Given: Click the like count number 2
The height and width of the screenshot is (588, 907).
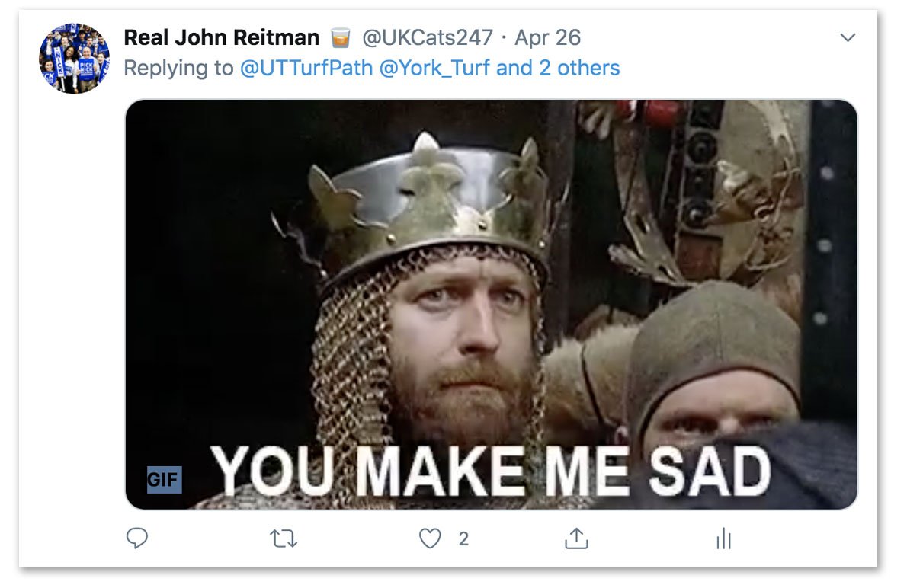Looking at the screenshot, I should click(463, 539).
